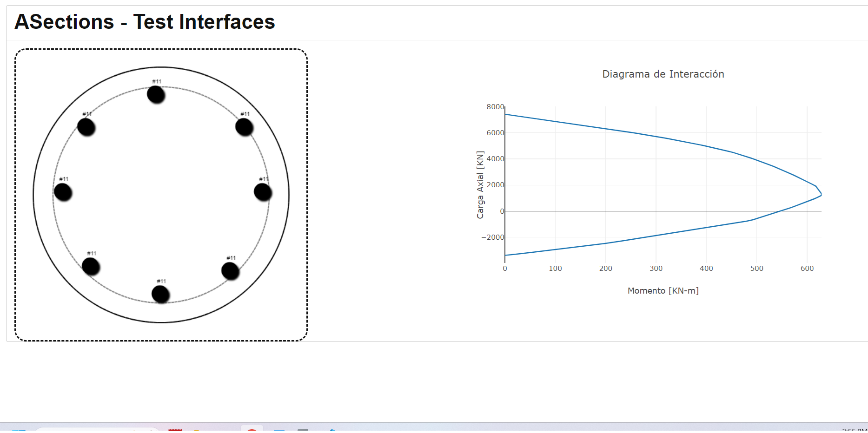Image resolution: width=868 pixels, height=433 pixels.
Task: Select the upper-right #11 rebar
Action: tap(244, 127)
